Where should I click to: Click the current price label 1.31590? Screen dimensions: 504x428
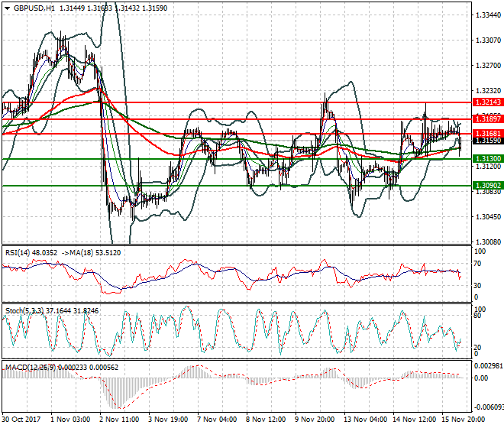[488, 141]
